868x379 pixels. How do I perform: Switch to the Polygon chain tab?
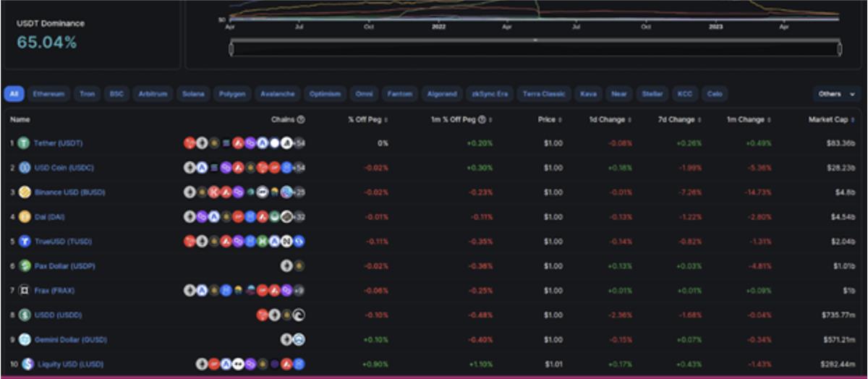point(232,94)
